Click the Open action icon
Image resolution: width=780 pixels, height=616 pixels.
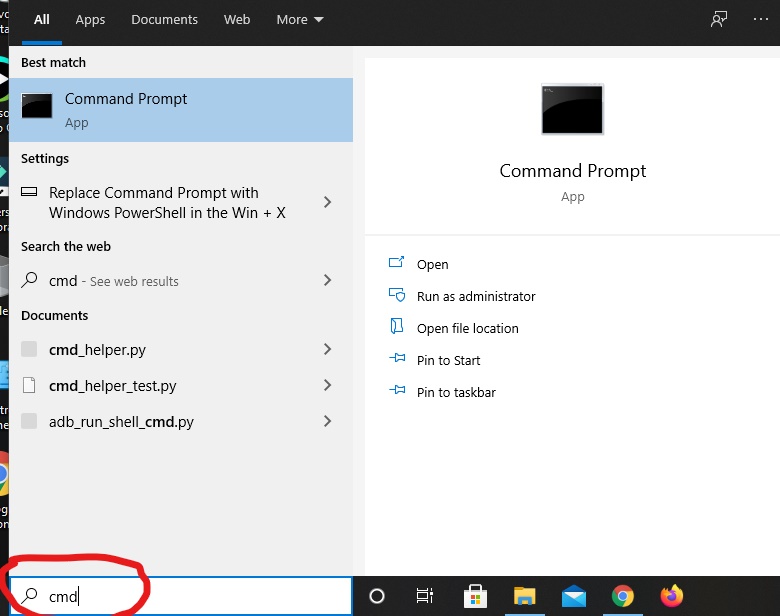tap(396, 262)
